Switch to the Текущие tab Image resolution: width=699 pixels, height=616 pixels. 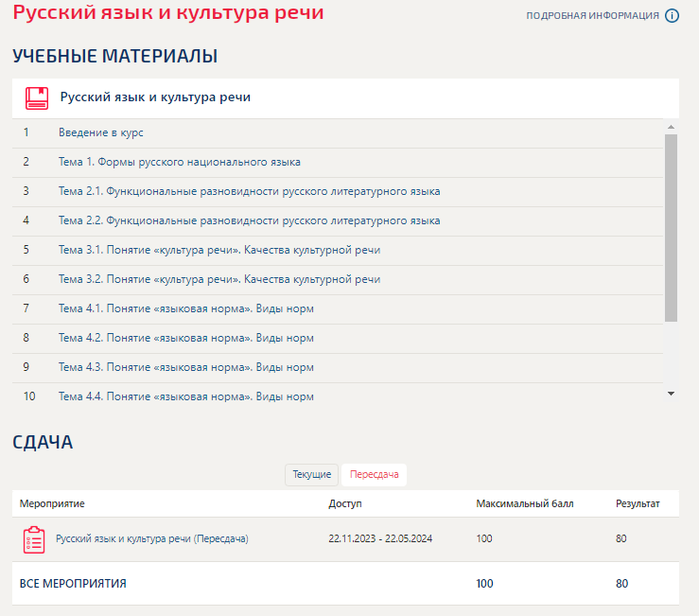(x=311, y=475)
